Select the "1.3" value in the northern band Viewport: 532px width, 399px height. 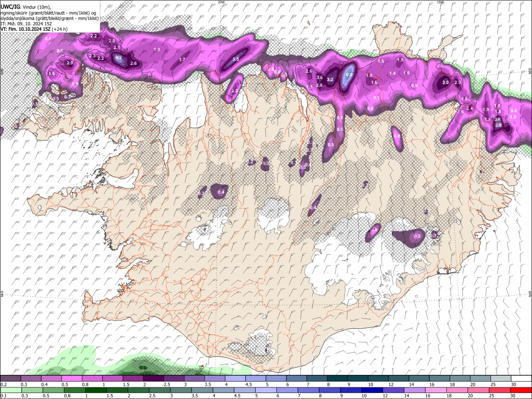pyautogui.click(x=157, y=49)
